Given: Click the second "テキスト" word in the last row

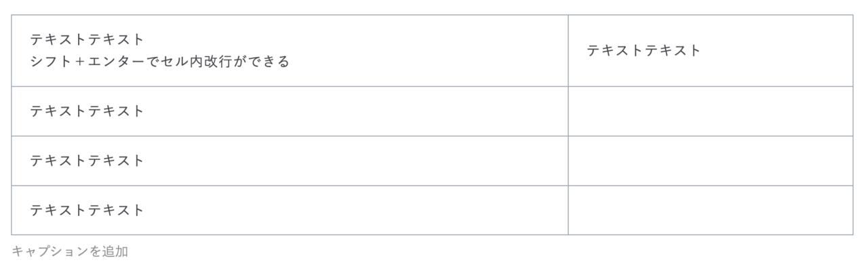Looking at the screenshot, I should click(117, 210).
